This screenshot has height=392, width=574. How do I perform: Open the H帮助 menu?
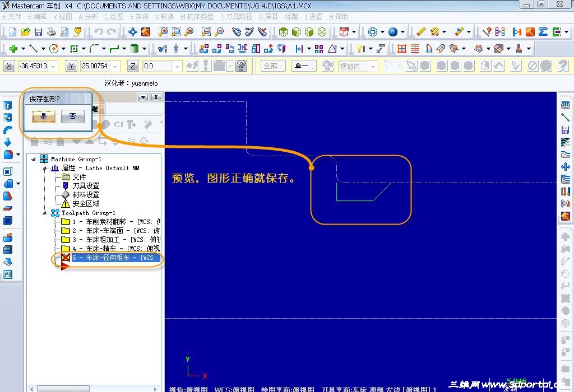coord(339,17)
